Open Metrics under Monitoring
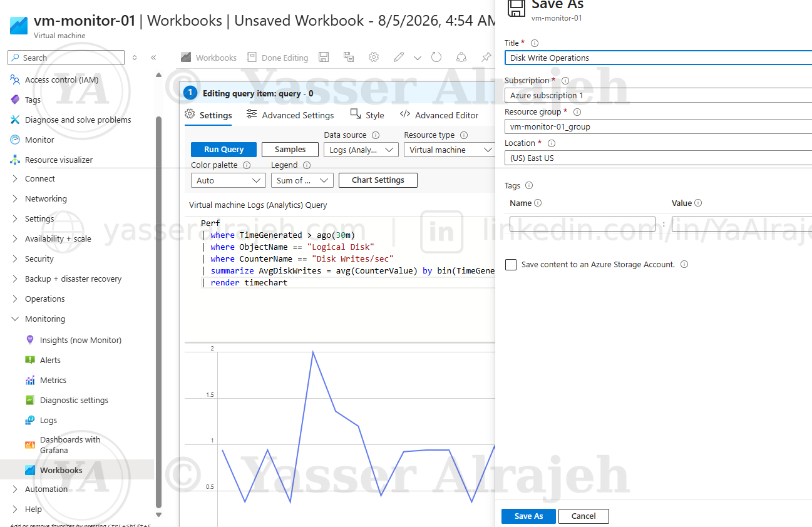 [x=53, y=380]
